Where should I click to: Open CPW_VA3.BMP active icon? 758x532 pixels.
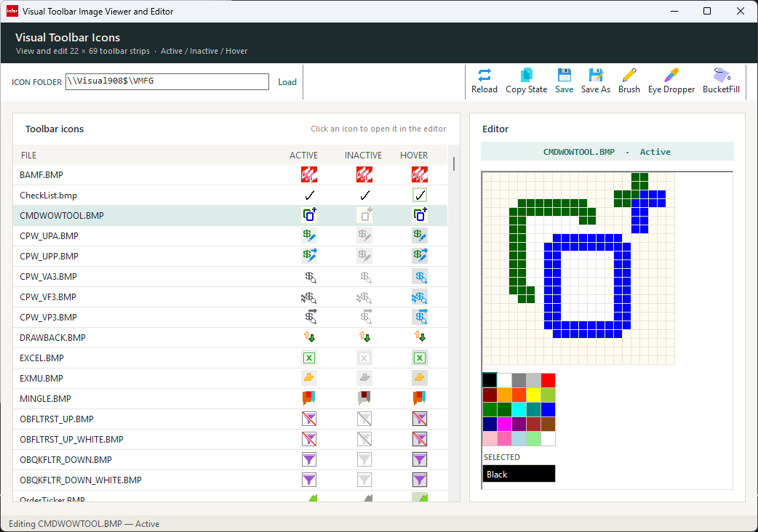309,277
